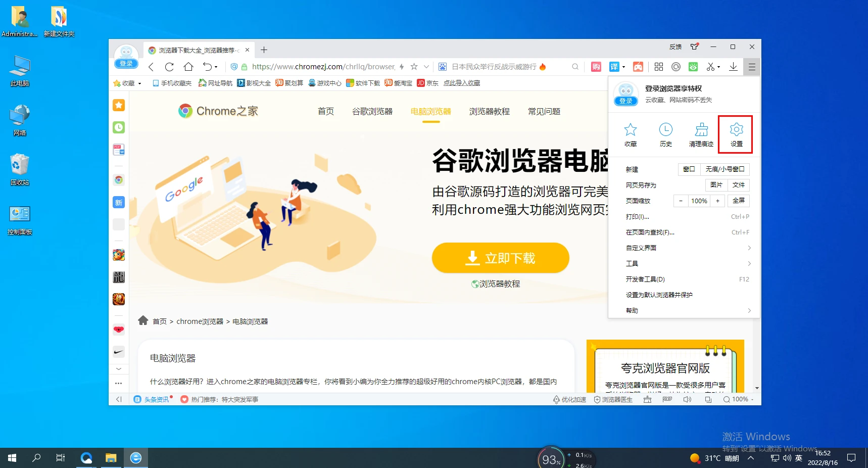Open the translate 译 extension icon
868x468 pixels.
[x=614, y=67]
